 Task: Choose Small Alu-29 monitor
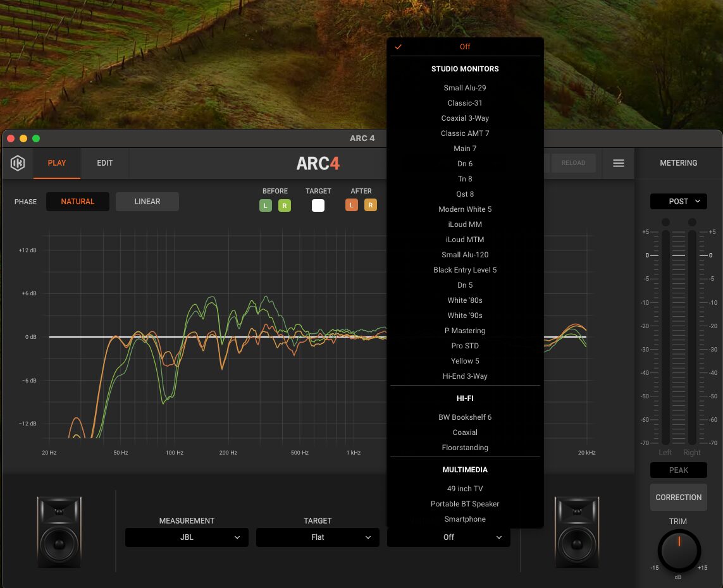click(465, 87)
